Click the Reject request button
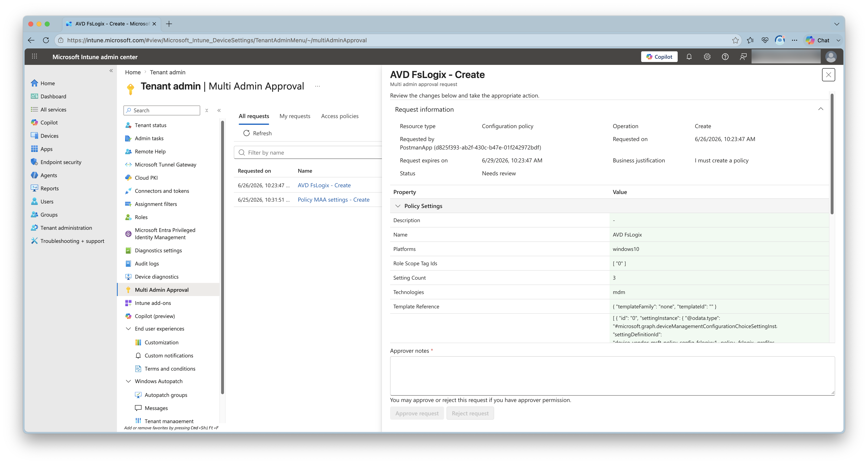This screenshot has height=464, width=868. [470, 413]
